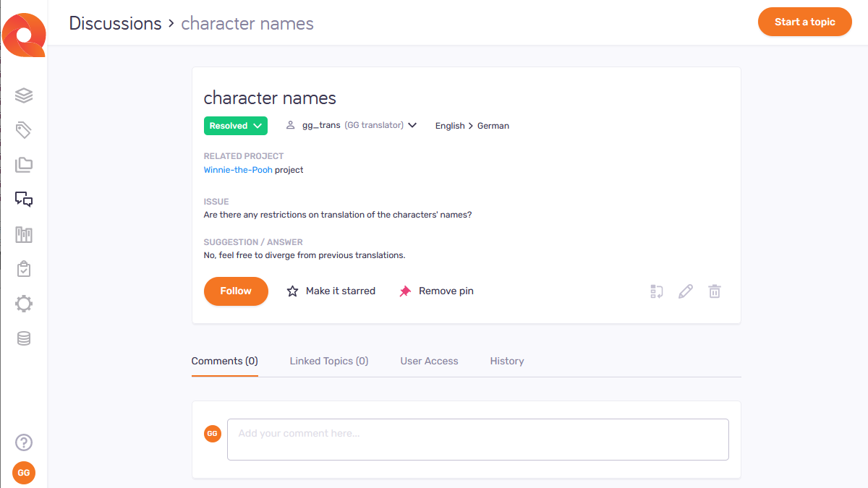Screen dimensions: 868x488
Task: Delete topic using trash icon
Action: pyautogui.click(x=715, y=291)
